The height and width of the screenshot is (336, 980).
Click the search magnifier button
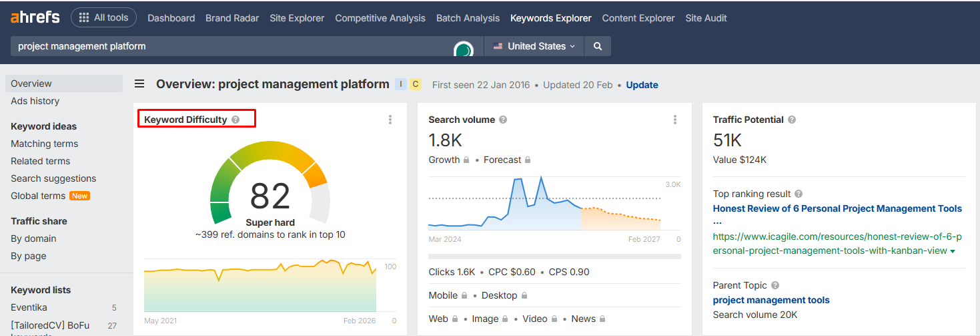tap(598, 46)
